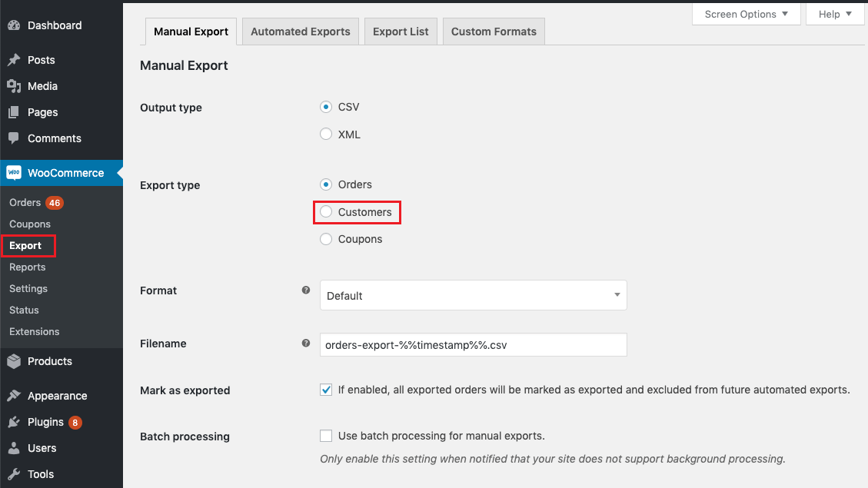This screenshot has height=488, width=868.
Task: Switch to the Custom Formats tab
Action: [494, 32]
